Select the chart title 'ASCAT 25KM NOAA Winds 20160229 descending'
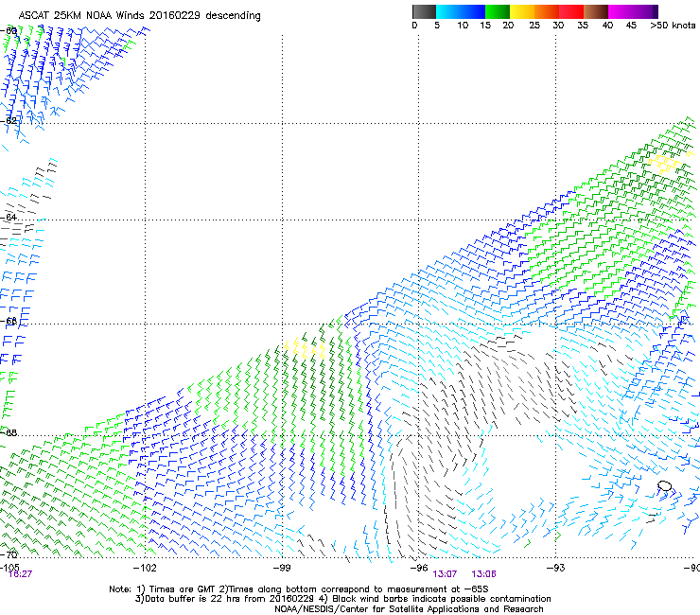700x615 pixels. coord(139,16)
